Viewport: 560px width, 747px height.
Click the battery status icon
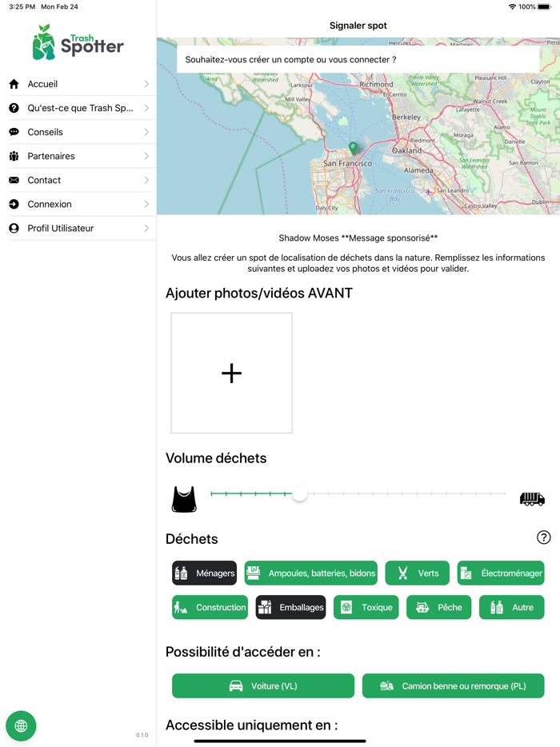point(544,6)
